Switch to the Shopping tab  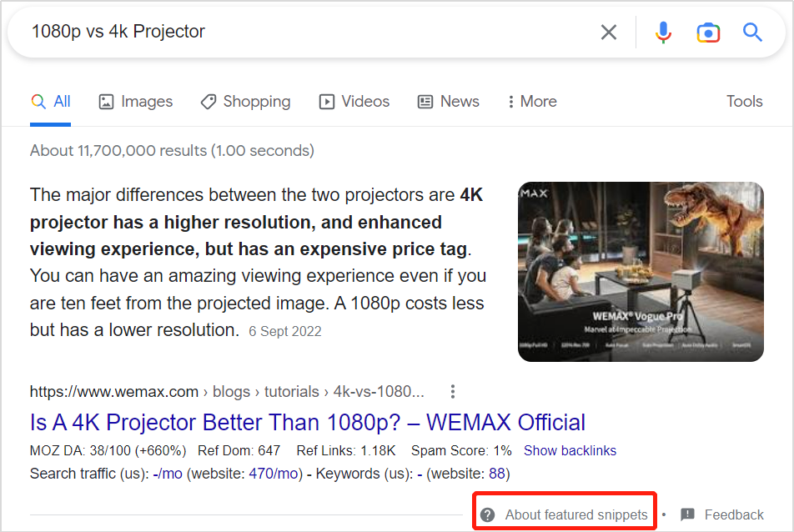245,102
